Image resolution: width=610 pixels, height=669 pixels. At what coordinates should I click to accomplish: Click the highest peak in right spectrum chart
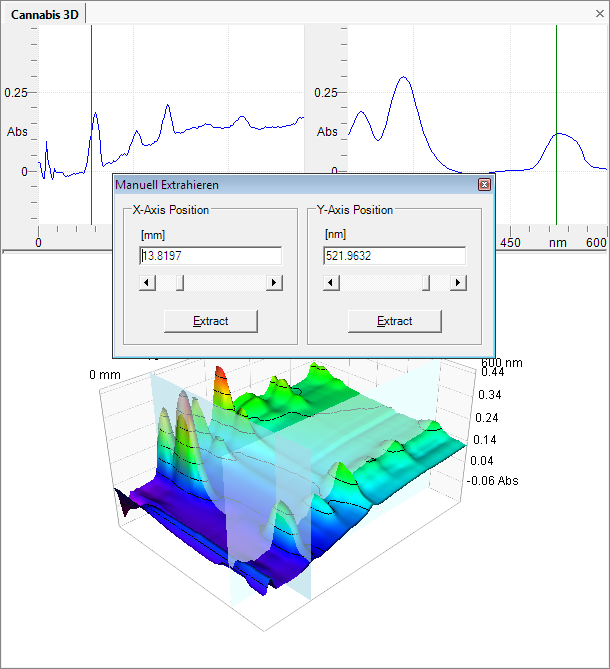[x=403, y=78]
